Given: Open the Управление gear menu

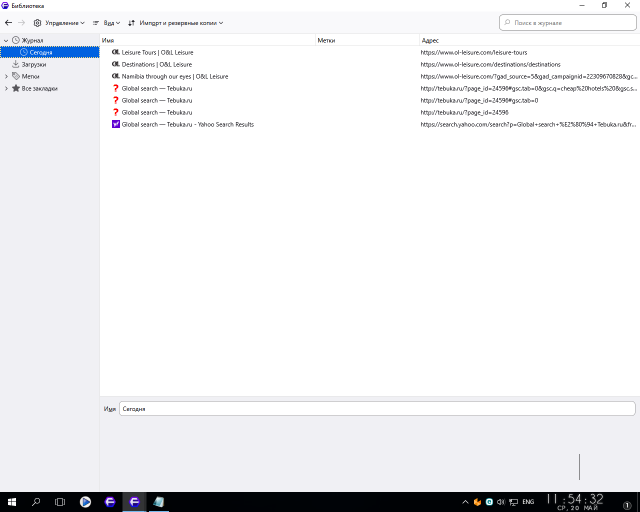Looking at the screenshot, I should click(59, 23).
